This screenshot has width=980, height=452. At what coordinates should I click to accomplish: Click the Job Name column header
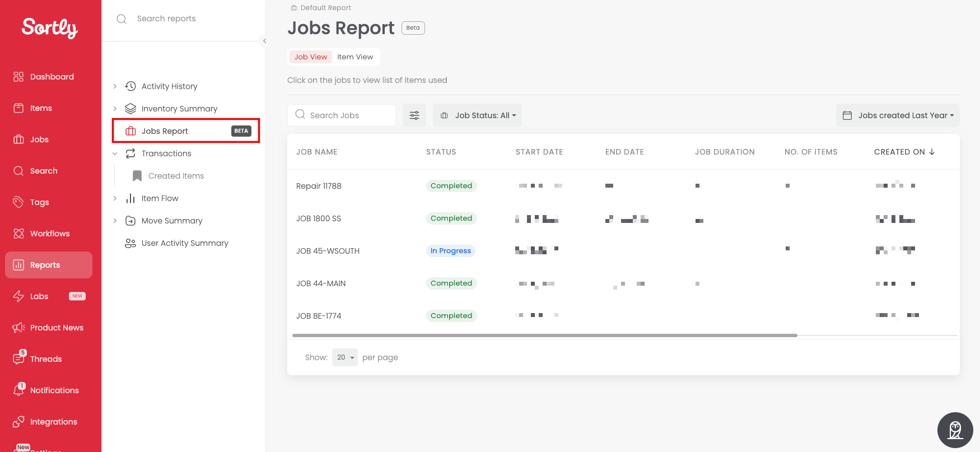pos(317,152)
